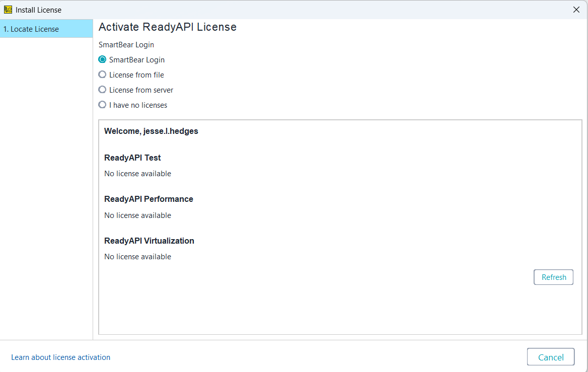588x372 pixels.
Task: Click the ReadyAPI Virtualization section heading
Action: (x=149, y=241)
